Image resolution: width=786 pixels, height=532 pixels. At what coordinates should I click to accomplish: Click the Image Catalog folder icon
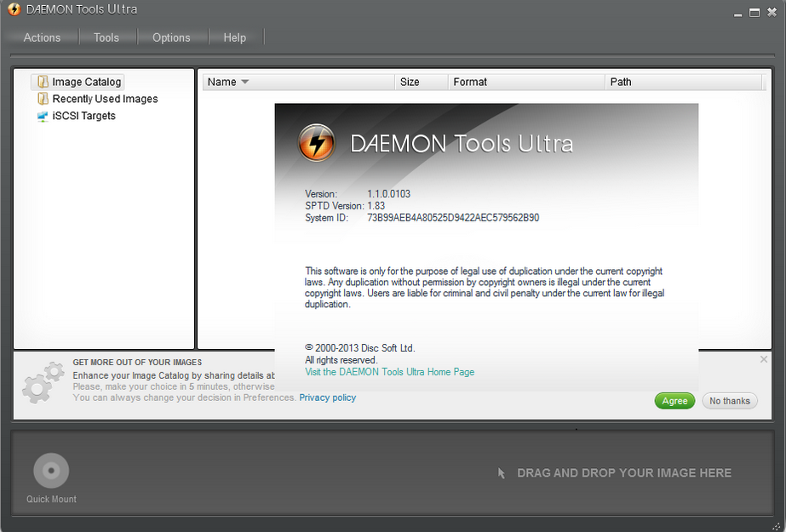tap(43, 82)
